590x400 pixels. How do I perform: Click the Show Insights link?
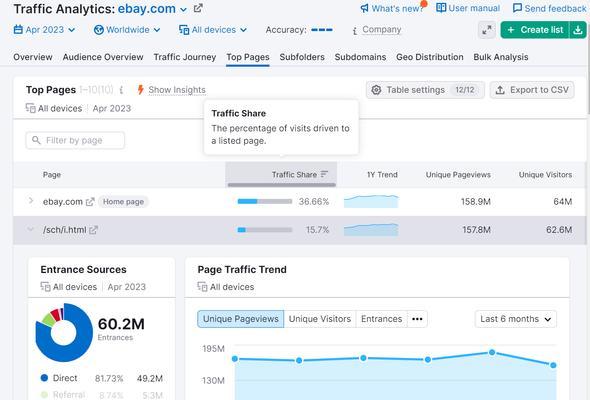click(177, 90)
